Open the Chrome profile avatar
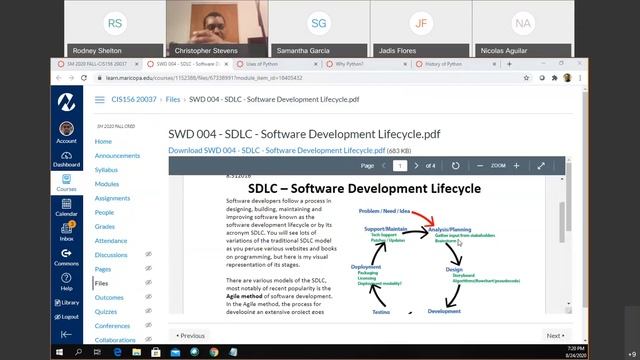The width and height of the screenshot is (640, 360). (x=567, y=78)
